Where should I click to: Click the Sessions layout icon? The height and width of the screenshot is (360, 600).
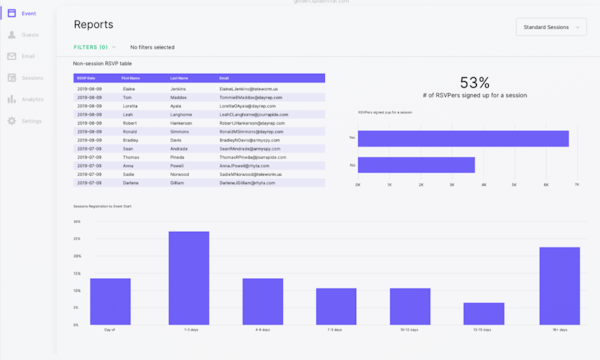12,78
